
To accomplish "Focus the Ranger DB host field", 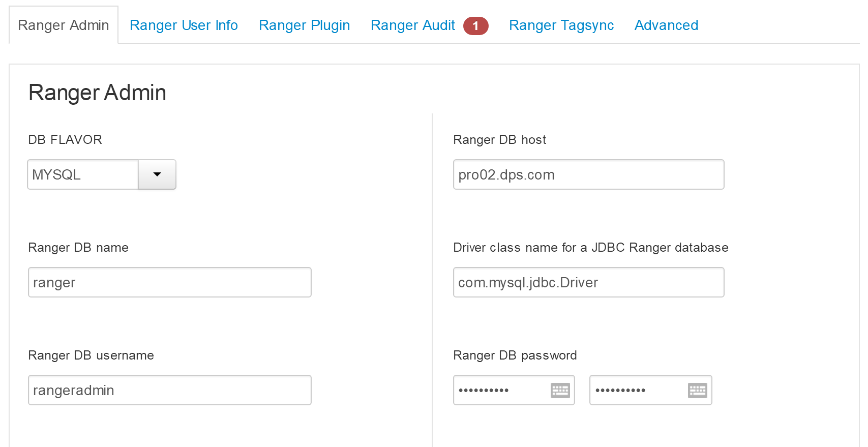I will 588,174.
